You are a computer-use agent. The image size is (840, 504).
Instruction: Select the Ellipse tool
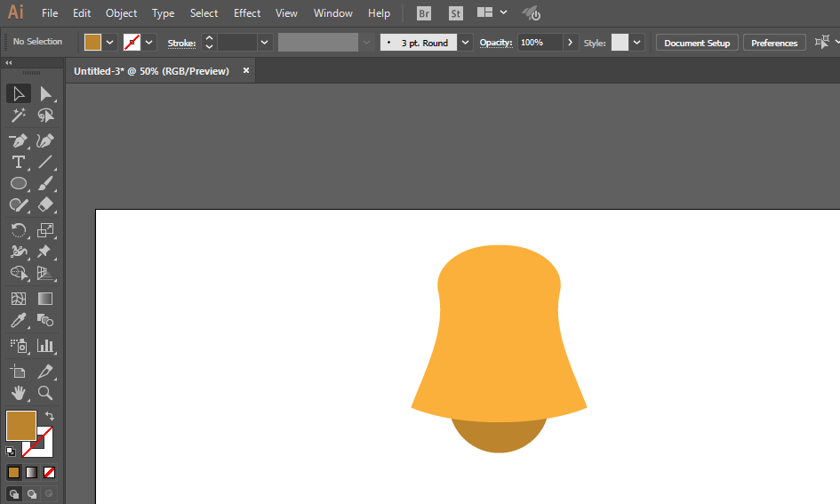(x=18, y=183)
